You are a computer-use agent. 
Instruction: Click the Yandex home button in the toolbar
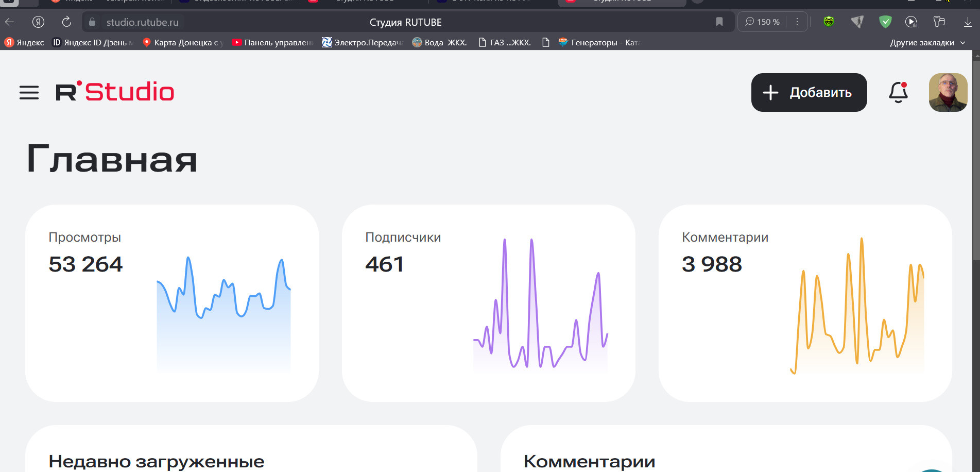38,22
